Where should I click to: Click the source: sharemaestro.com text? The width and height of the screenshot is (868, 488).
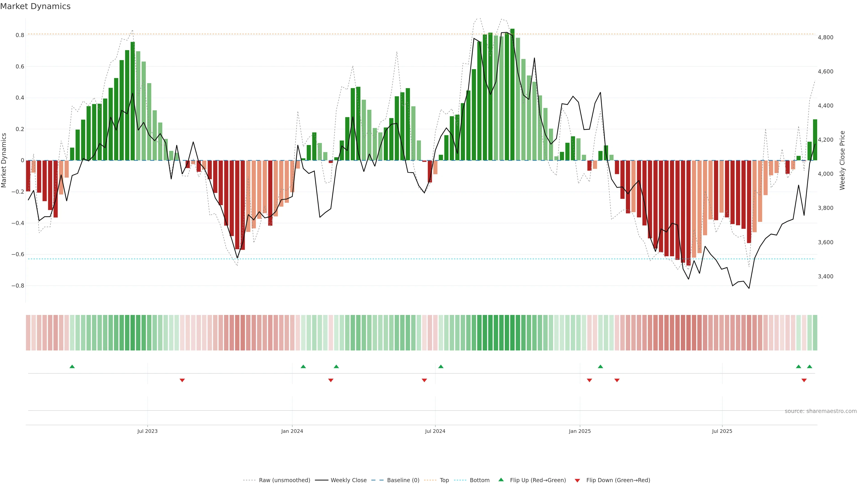pos(821,411)
